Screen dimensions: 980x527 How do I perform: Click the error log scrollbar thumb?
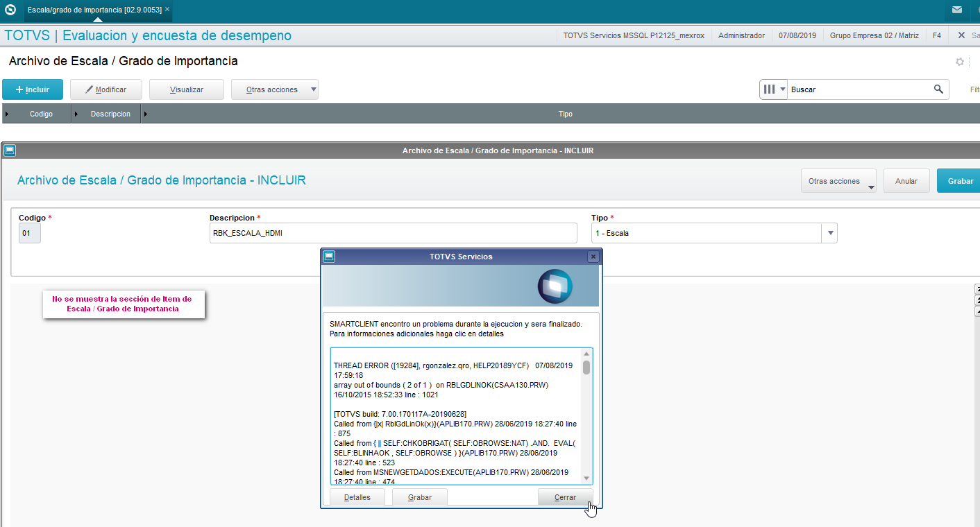(x=586, y=367)
